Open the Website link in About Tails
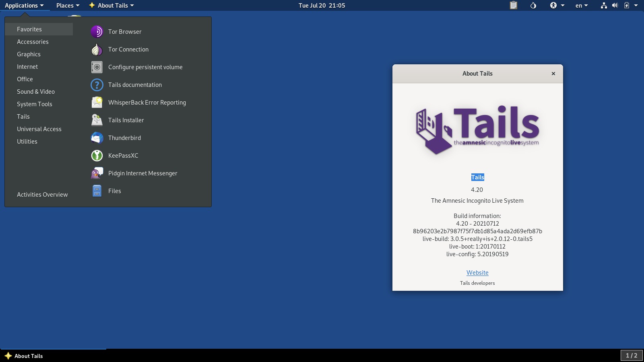Viewport: 644px width, 362px height. [x=477, y=272]
